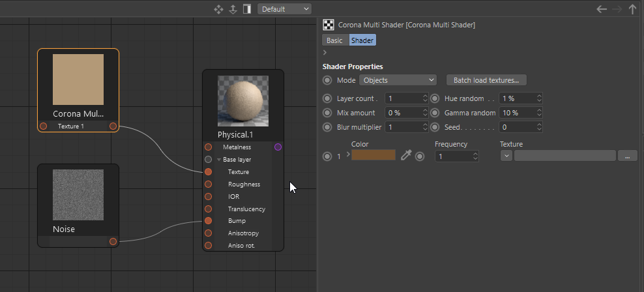
Task: Click the Frequency value field
Action: 454,156
